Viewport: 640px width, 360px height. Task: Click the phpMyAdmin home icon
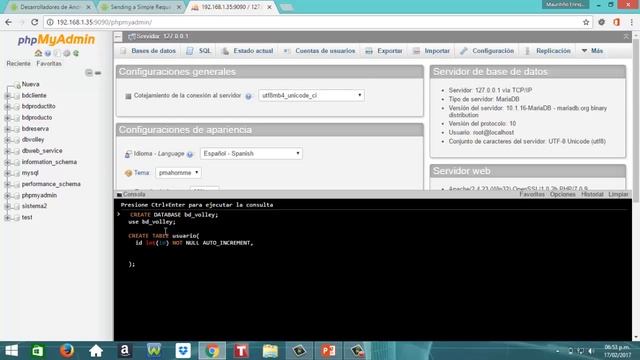[38, 53]
